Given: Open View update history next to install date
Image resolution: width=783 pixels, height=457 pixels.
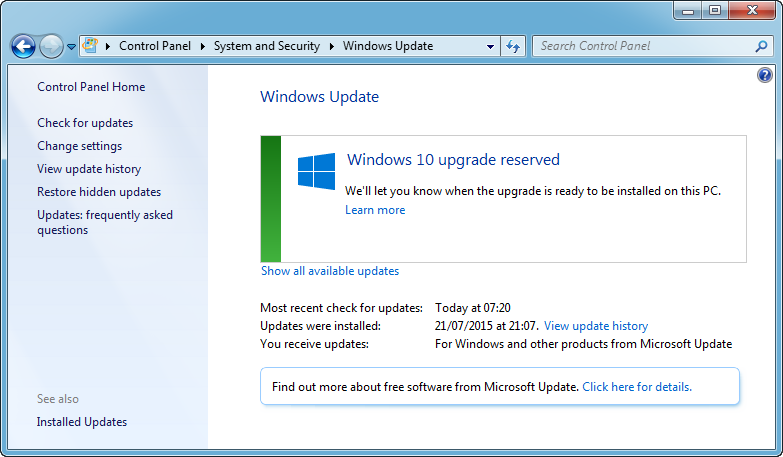Looking at the screenshot, I should [596, 326].
